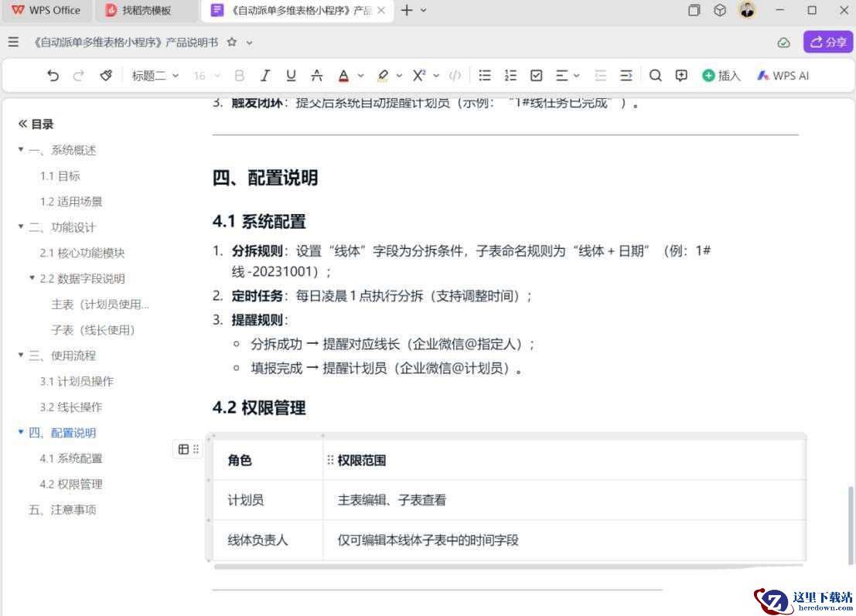Go to 五、注意事项 in outline
Screen dimensions: 856x616
point(62,509)
